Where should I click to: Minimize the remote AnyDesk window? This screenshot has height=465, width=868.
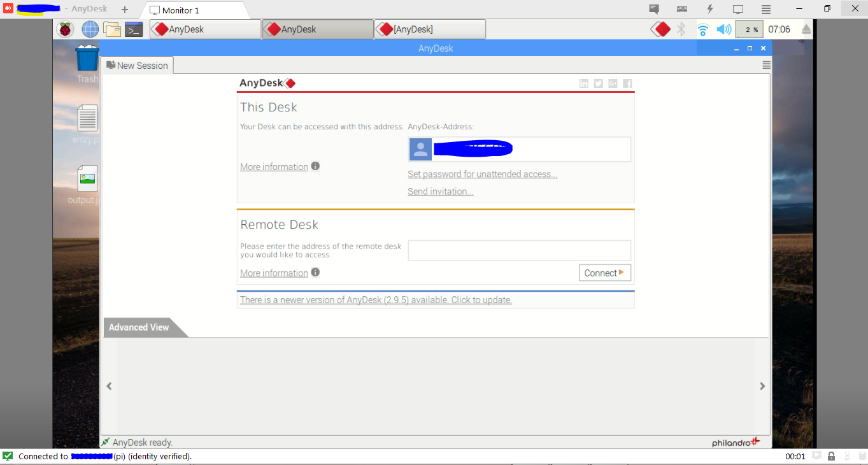click(x=737, y=48)
